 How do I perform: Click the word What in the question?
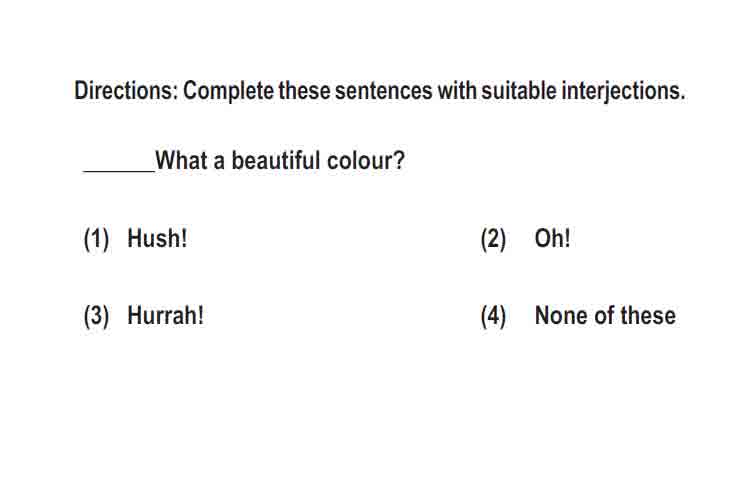click(x=182, y=160)
